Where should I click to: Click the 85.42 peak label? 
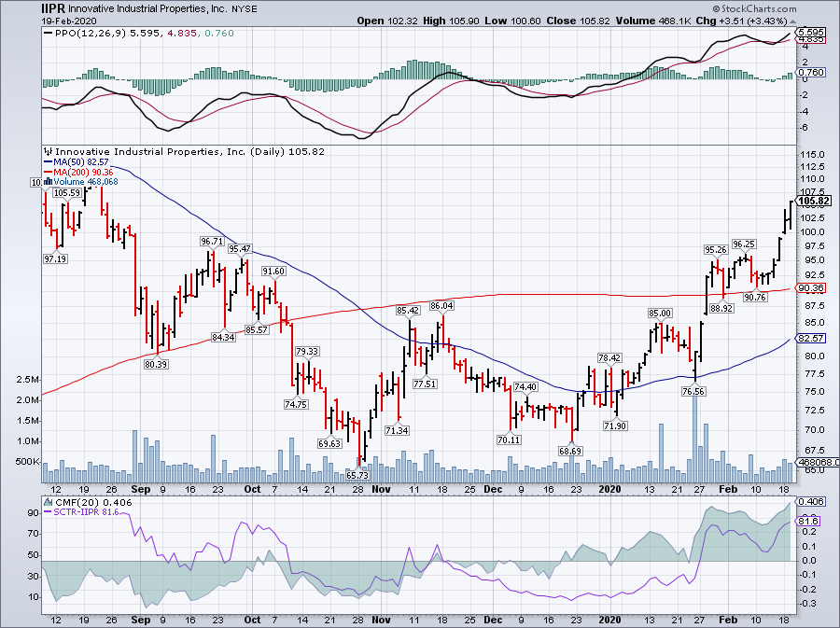(408, 310)
